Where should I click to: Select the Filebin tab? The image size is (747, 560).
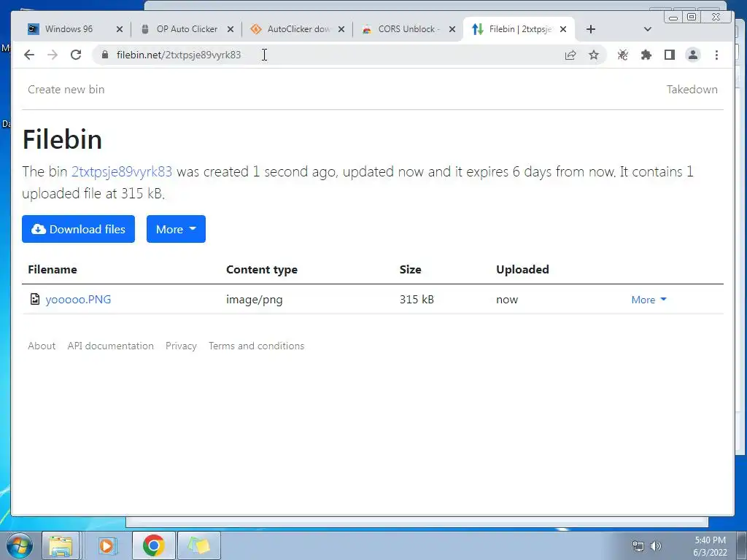tap(519, 29)
